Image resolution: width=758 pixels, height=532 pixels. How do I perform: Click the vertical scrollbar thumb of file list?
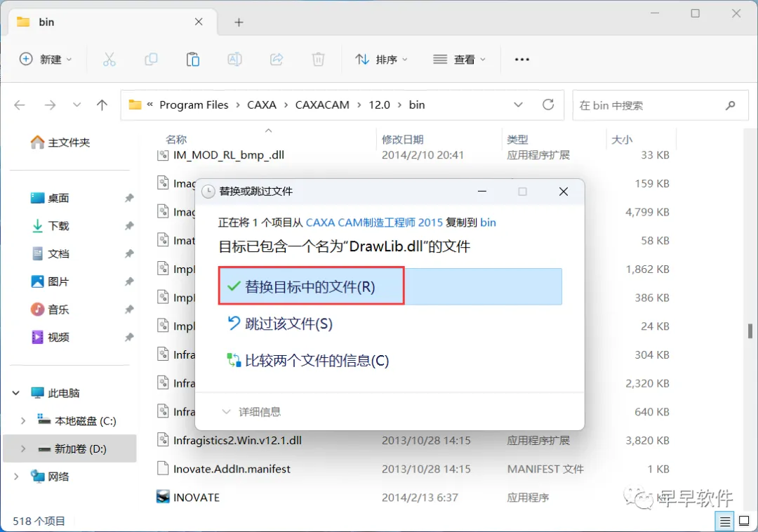coord(750,331)
